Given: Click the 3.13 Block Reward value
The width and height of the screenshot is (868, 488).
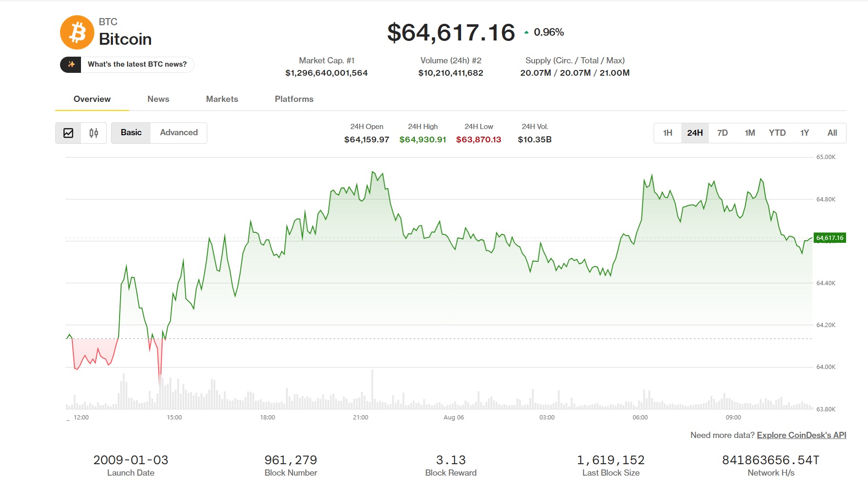Looking at the screenshot, I should [x=451, y=460].
